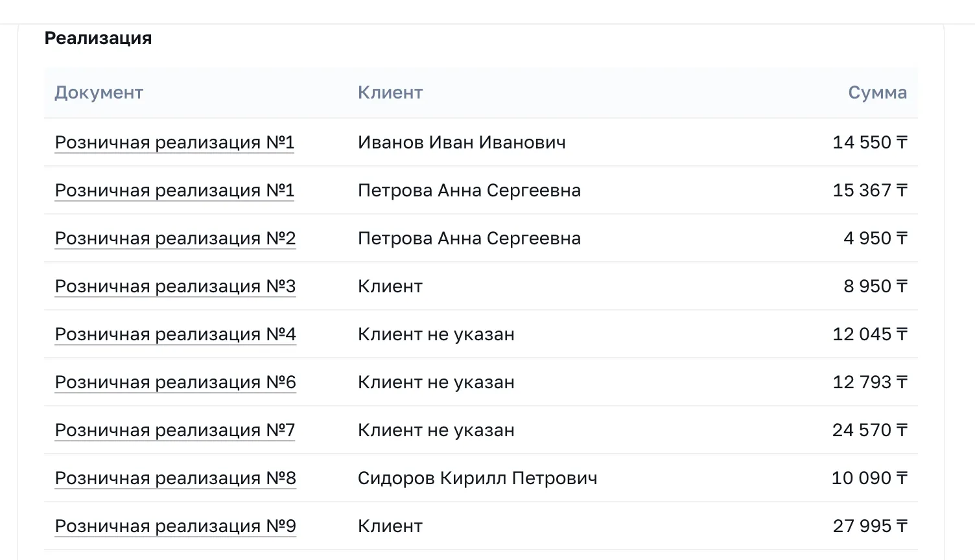Click the amount 12 793 ₸
Viewport: 975px width, 560px height.
point(870,382)
